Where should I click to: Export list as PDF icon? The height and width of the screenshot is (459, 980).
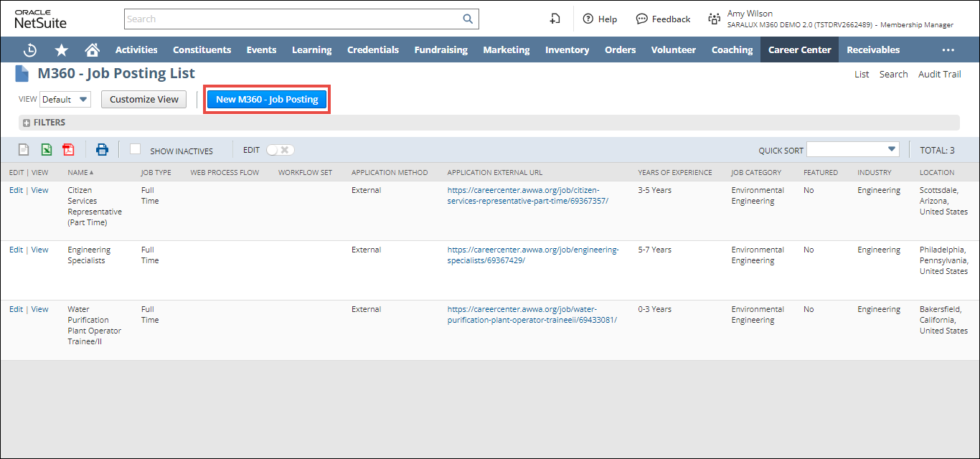point(68,150)
